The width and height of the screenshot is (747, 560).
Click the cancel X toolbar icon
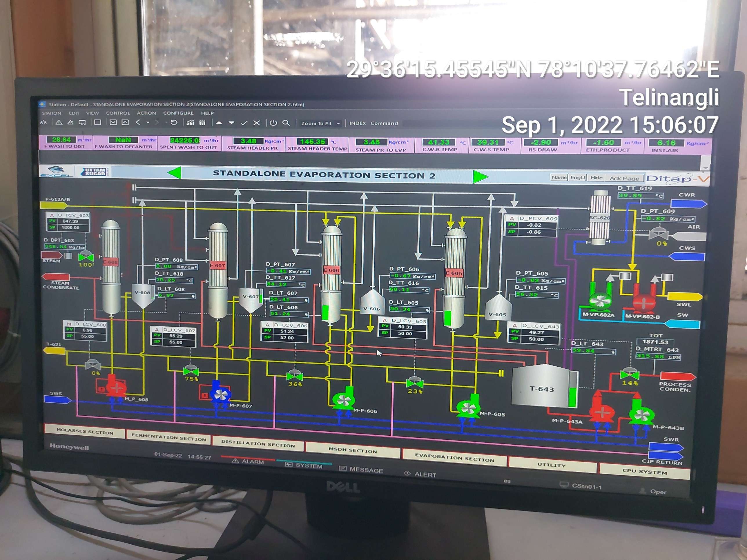coord(257,123)
